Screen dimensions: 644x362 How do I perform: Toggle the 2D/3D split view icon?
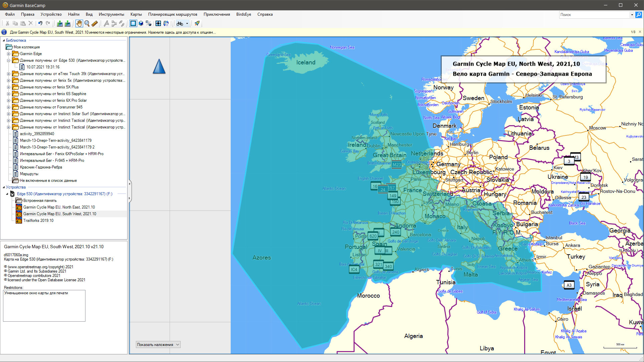click(149, 23)
